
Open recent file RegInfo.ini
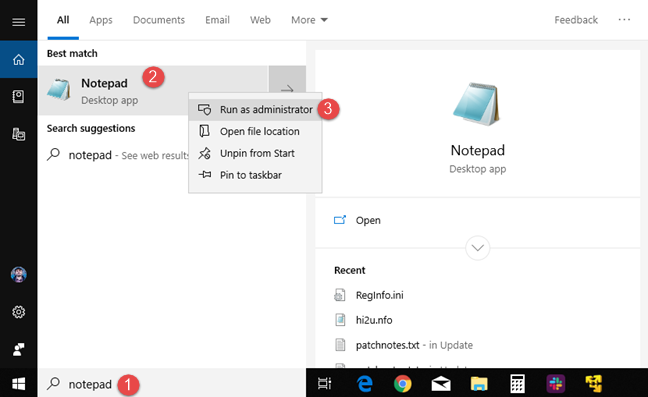click(379, 295)
